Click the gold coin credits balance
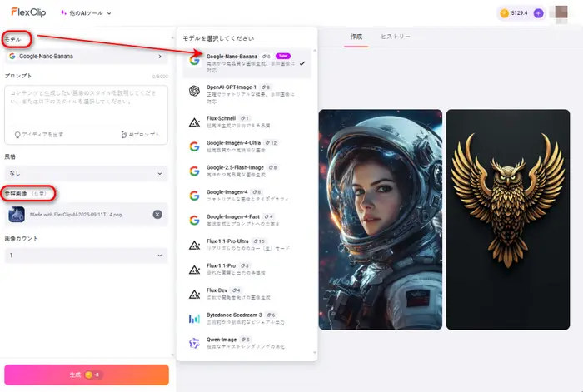583x392 pixels. [515, 13]
